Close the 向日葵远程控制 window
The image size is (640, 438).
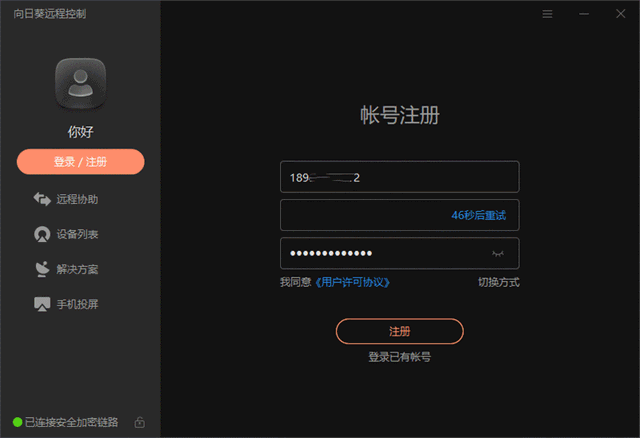click(x=620, y=14)
